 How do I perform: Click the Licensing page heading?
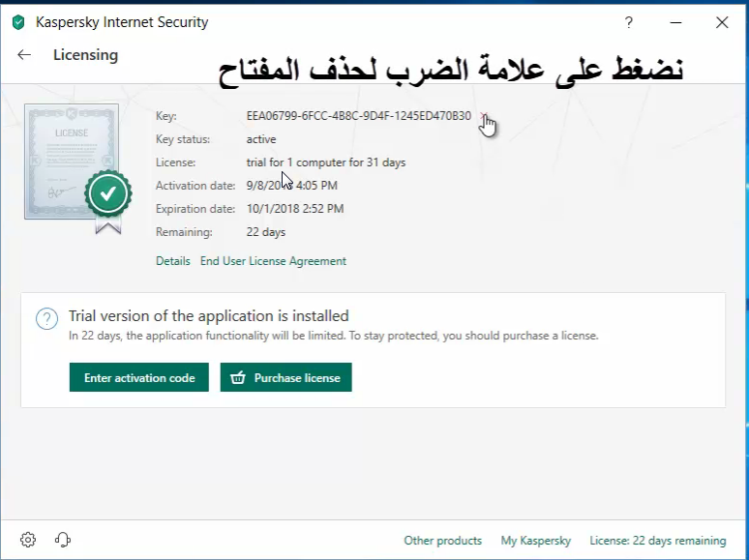point(85,55)
